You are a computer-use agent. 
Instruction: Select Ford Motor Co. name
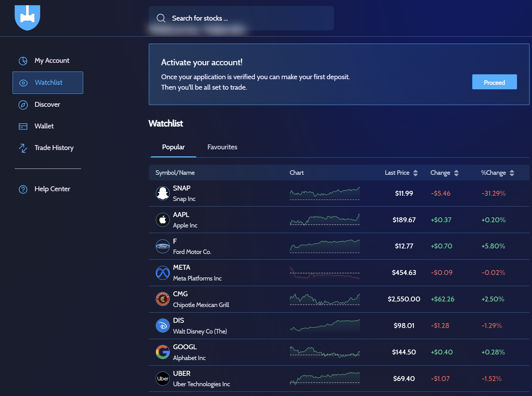pos(192,252)
